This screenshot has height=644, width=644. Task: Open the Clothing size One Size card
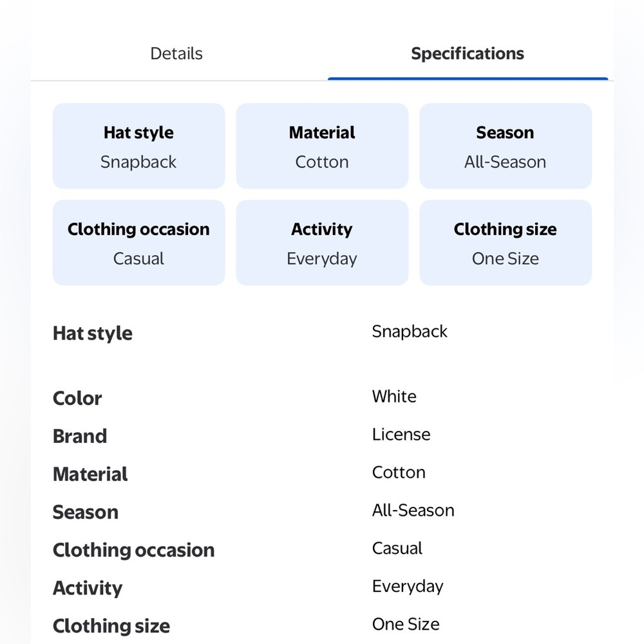coord(505,243)
